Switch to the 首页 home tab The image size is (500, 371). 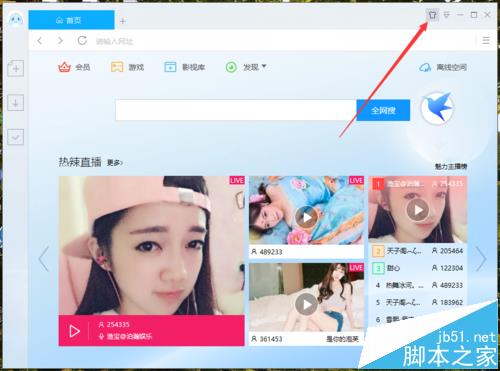[71, 20]
